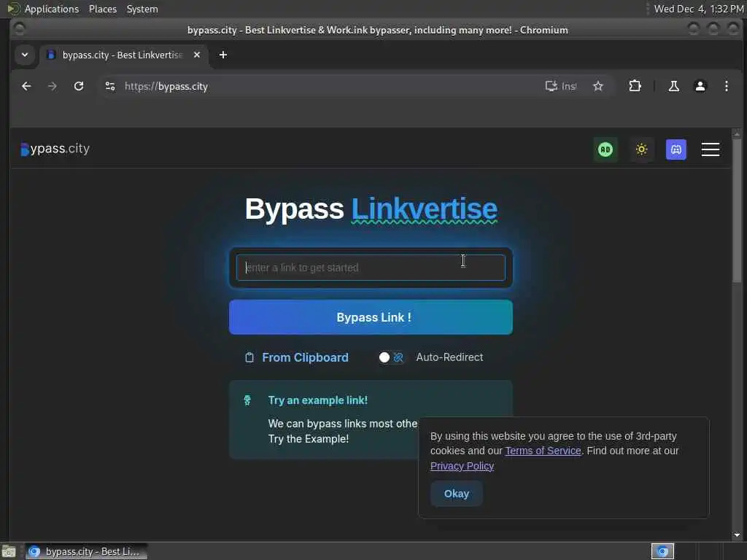Image resolution: width=747 pixels, height=560 pixels.
Task: Click the workspace switcher icon in panel
Action: pos(662,551)
